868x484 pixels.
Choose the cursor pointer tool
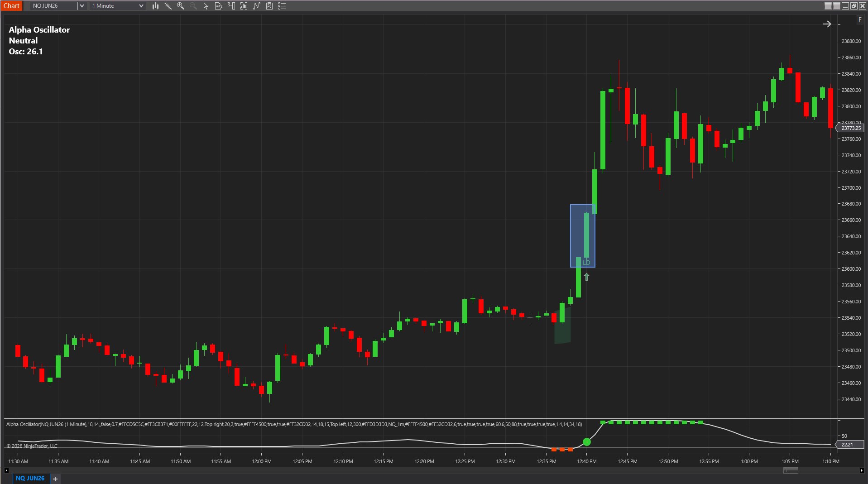click(206, 6)
